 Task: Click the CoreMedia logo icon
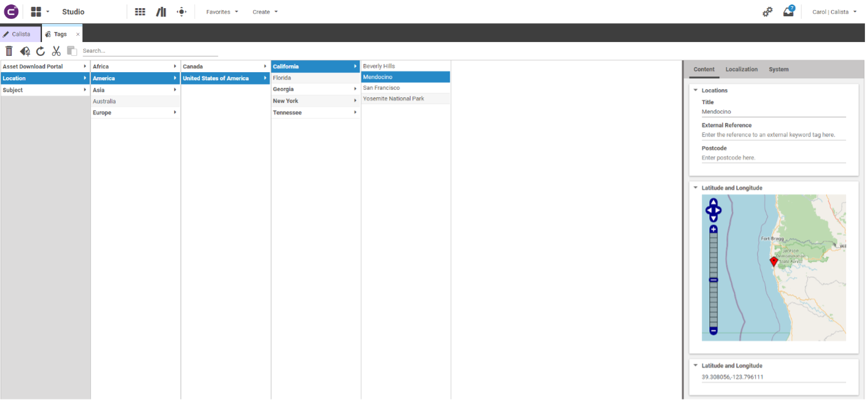pos(11,11)
